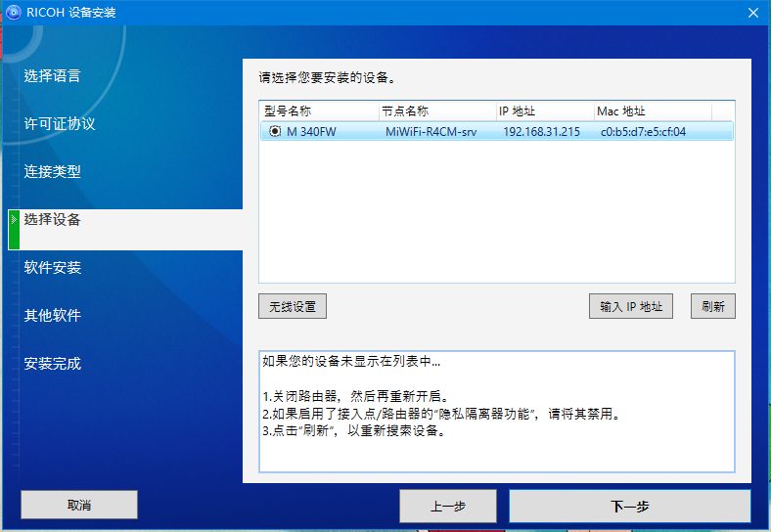The height and width of the screenshot is (532, 771).
Task: Click the c0:b5:d7:e5:cf:04 MAC address cell
Action: point(643,132)
